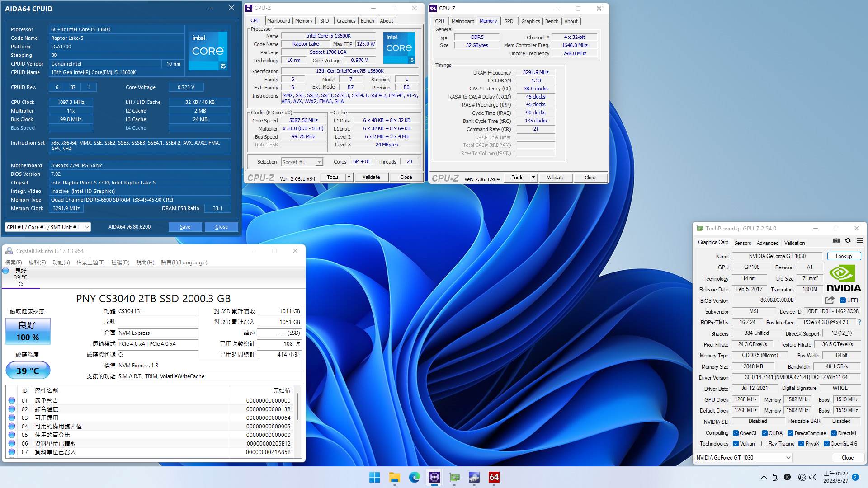Open the 磁碟(D) menu in CrystalDiskInfo
Image resolution: width=868 pixels, height=488 pixels.
click(x=120, y=263)
